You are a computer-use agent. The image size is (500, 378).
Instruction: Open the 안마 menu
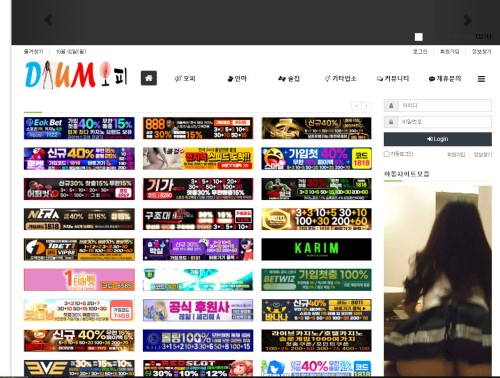click(237, 79)
